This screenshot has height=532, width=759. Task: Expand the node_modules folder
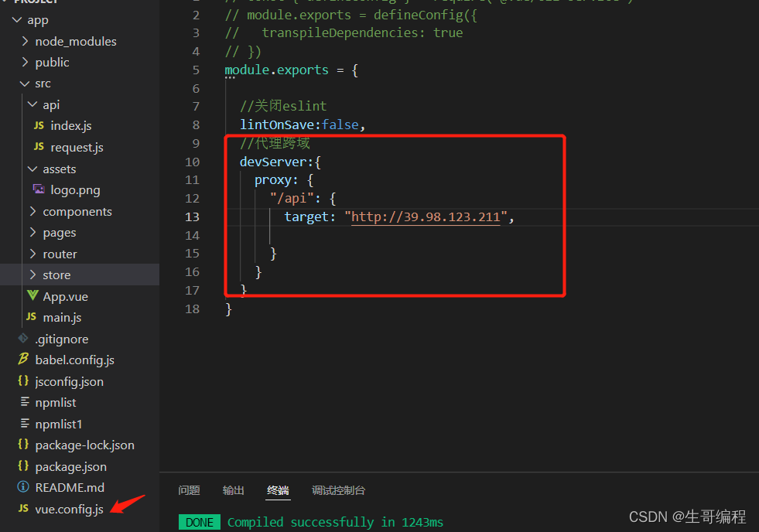(x=25, y=41)
